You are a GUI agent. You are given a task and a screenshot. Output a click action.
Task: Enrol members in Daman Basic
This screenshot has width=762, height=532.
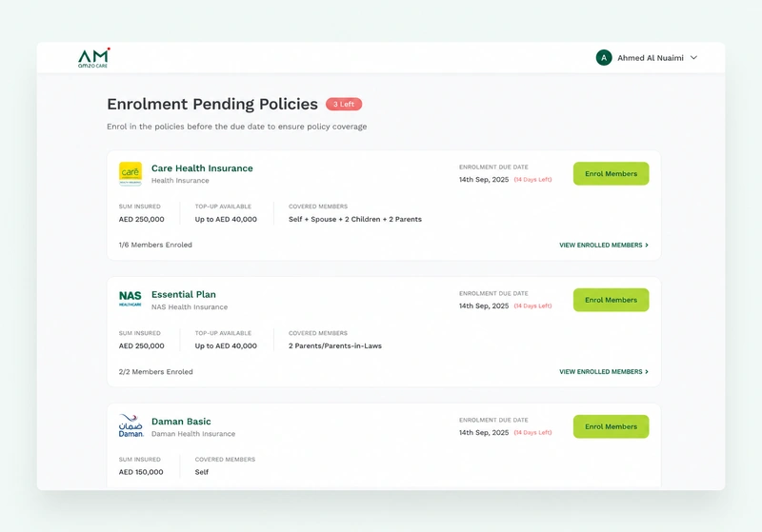click(611, 426)
